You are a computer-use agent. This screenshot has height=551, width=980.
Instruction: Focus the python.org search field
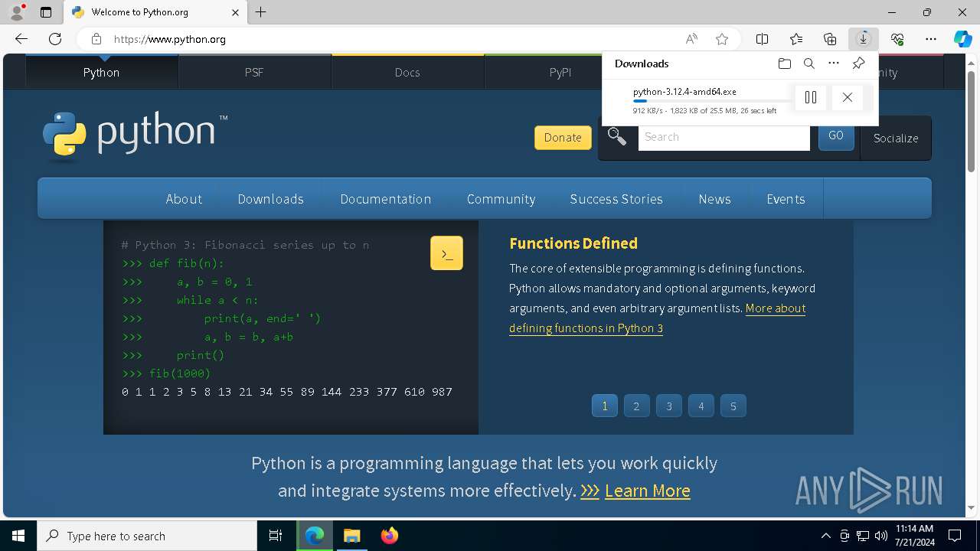tap(724, 137)
